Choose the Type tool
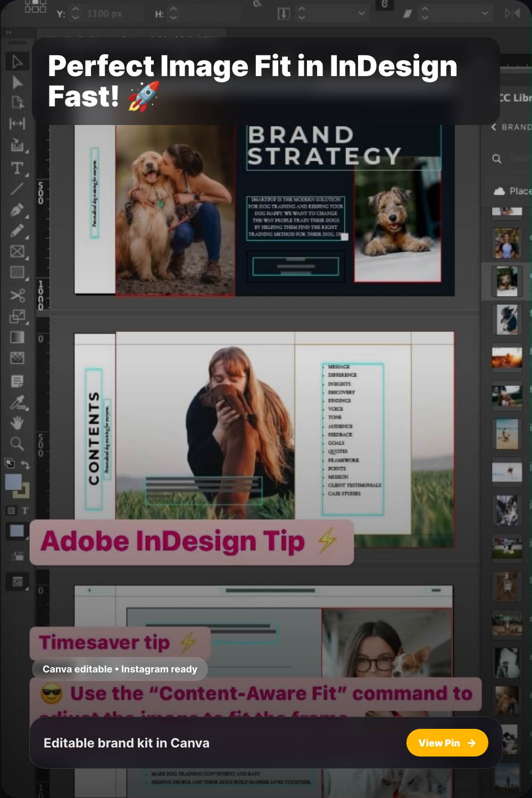This screenshot has height=798, width=532. 17,168
